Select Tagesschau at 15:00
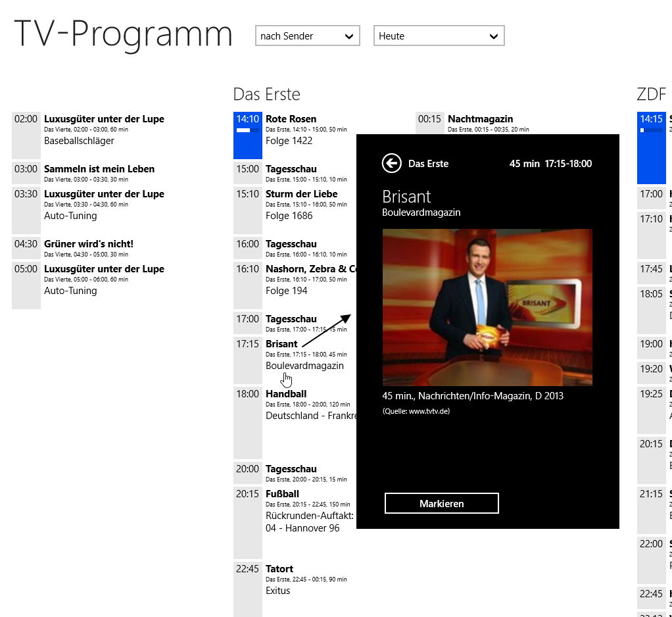Viewport: 672px width, 617px height. (295, 173)
